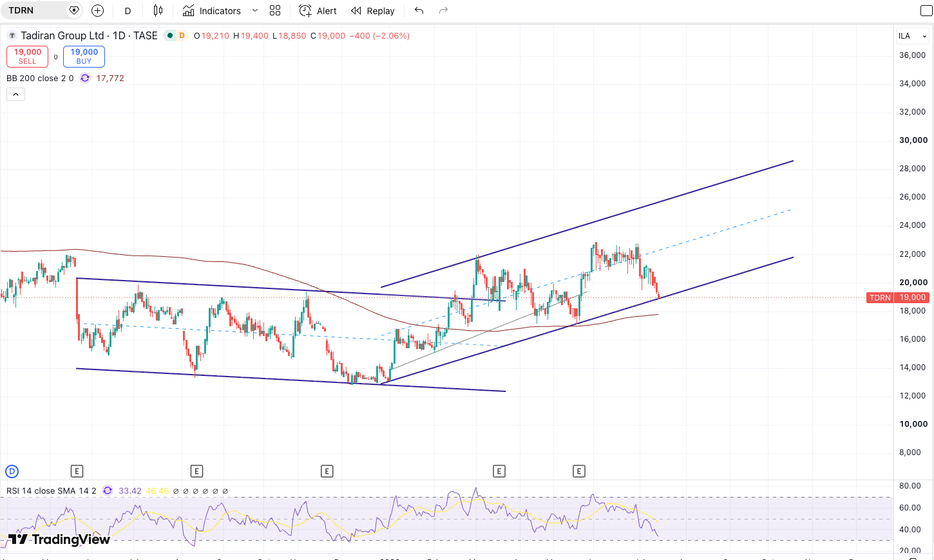
Task: Click the Tadiran Group Ltd chart title
Action: [89, 35]
